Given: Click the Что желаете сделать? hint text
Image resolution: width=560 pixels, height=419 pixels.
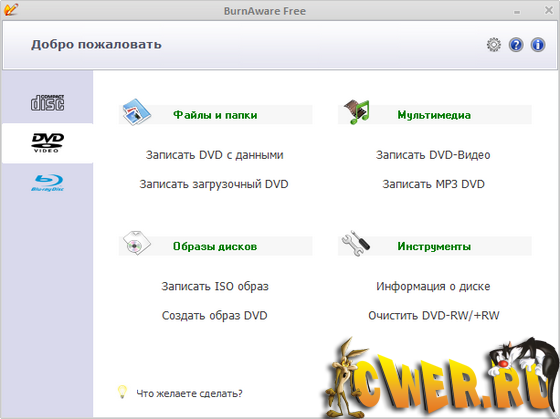Looking at the screenshot, I should [x=189, y=394].
